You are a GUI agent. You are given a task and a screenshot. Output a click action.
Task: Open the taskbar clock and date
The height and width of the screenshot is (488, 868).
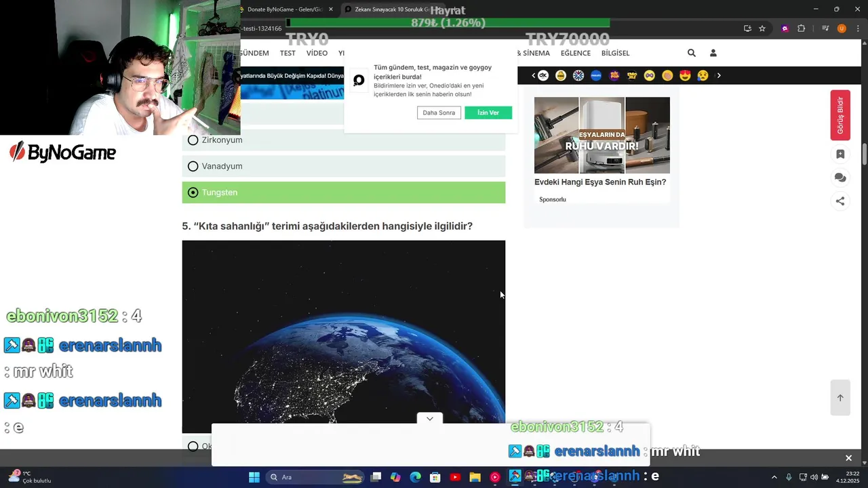tap(847, 477)
